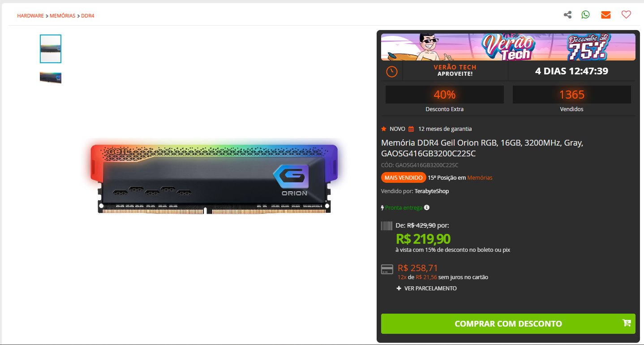Open the TerabyteShop seller link
This screenshot has width=644, height=345.
432,191
